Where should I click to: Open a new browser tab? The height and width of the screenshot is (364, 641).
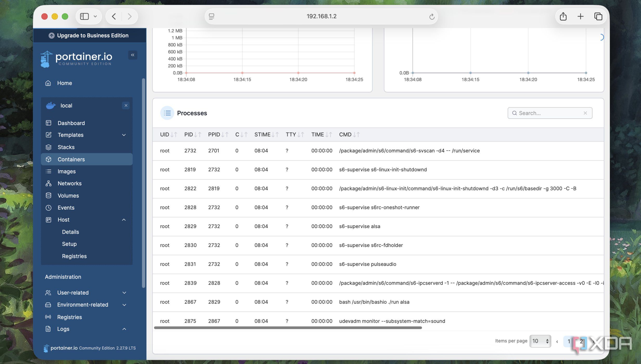tap(580, 16)
